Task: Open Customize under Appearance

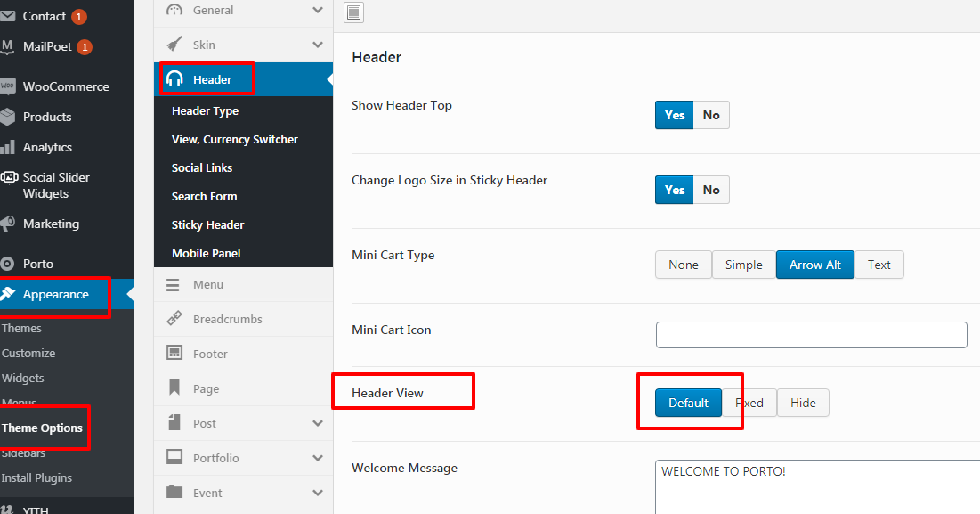Action: (x=28, y=354)
